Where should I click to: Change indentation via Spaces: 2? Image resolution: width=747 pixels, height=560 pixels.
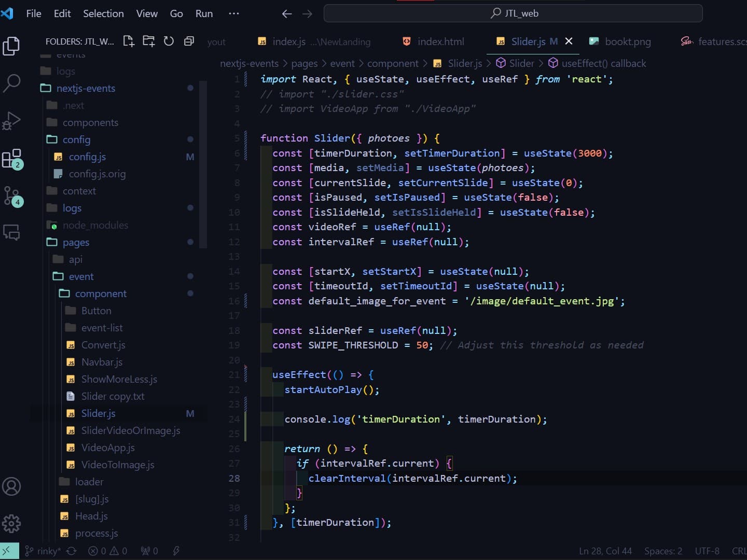[x=663, y=551]
